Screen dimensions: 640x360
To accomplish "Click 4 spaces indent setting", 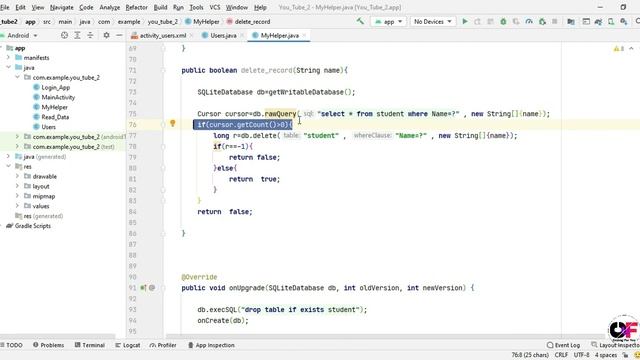I will click(606, 355).
